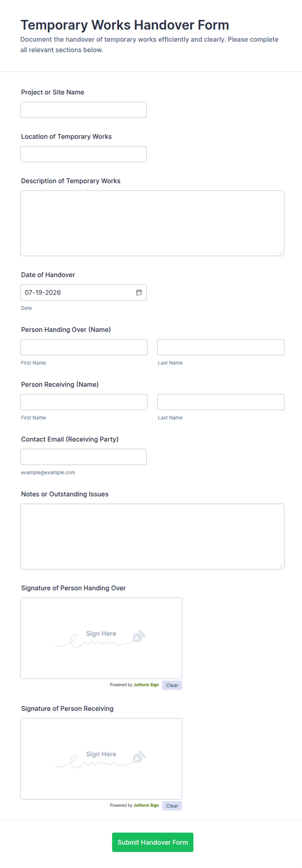Open Jotform Sign link under second signature

click(x=146, y=805)
